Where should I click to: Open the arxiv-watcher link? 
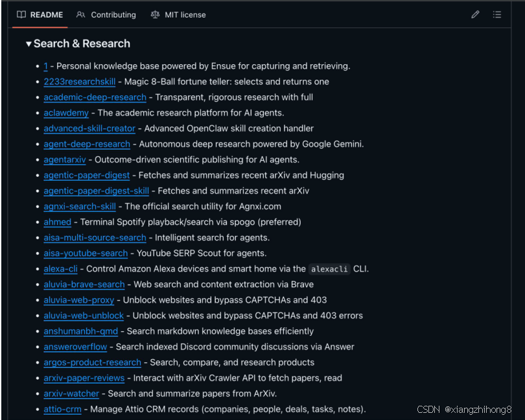71,393
